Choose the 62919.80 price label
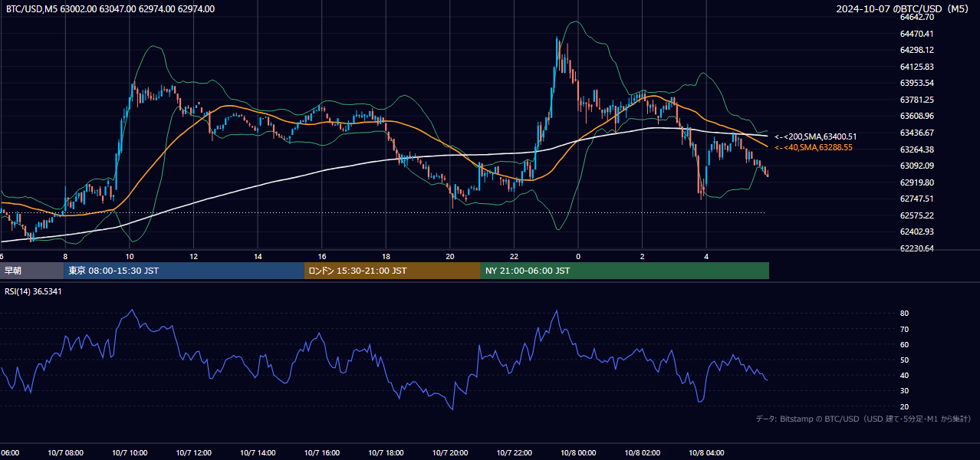This screenshot has width=980, height=460. (x=916, y=182)
